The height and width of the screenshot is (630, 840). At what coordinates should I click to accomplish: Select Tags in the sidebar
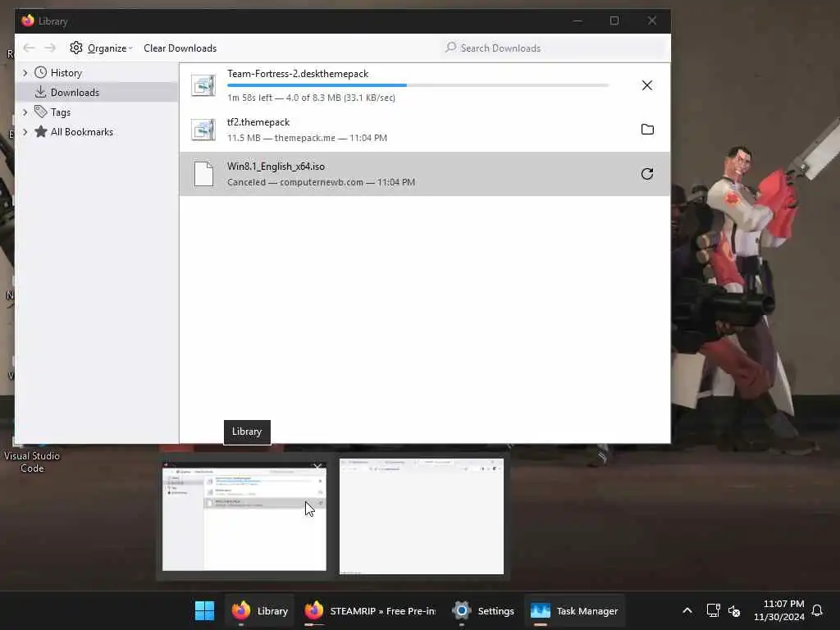(61, 112)
